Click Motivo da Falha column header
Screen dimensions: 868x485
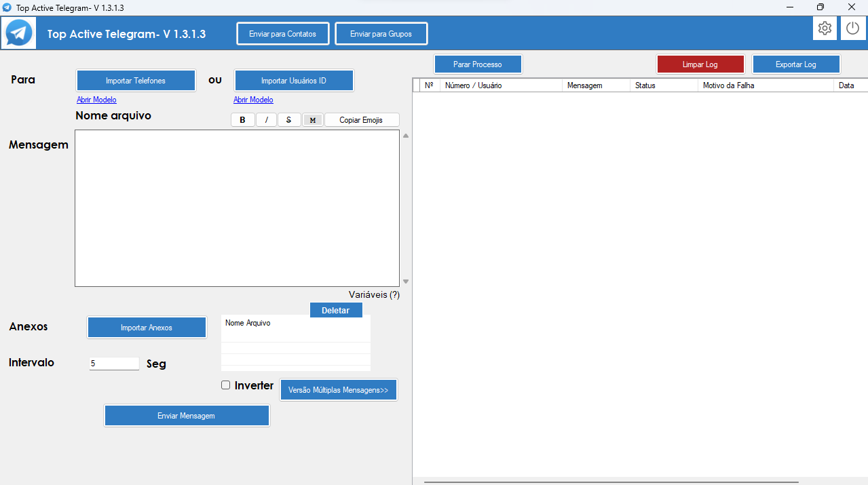pos(766,85)
